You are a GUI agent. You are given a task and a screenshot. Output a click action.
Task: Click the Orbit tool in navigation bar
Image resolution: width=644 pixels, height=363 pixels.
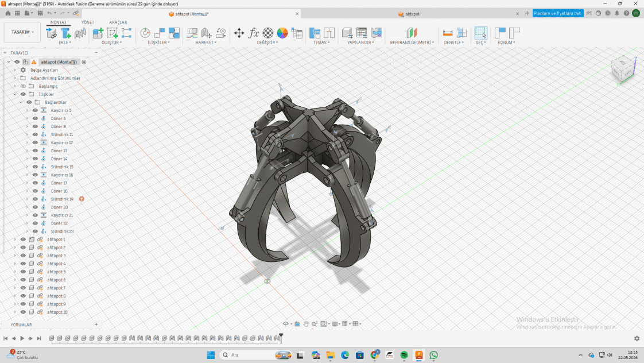pos(286,324)
